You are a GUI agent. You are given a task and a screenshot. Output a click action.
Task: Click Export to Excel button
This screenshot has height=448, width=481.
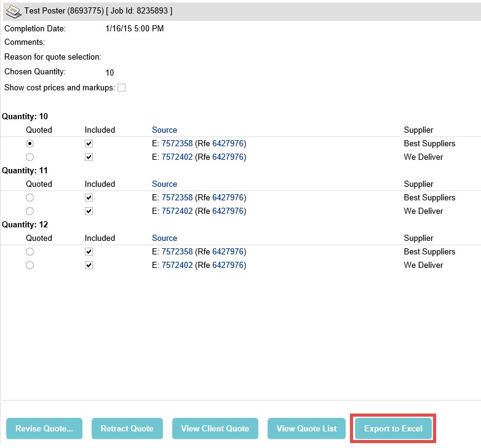[393, 428]
